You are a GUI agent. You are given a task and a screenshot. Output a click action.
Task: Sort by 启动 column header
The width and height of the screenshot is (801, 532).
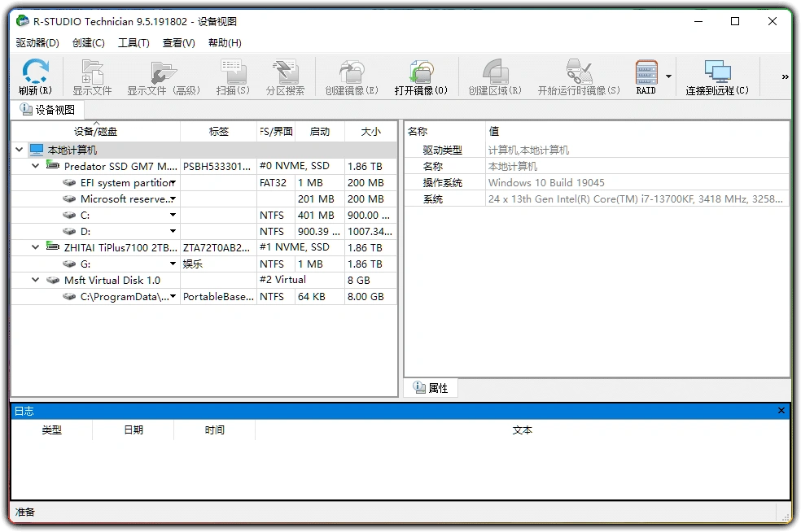point(320,131)
